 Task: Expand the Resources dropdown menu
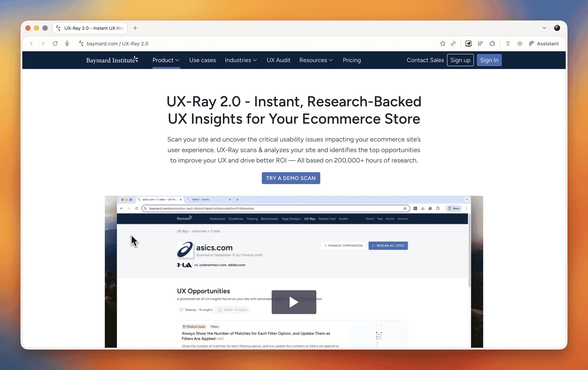[316, 60]
